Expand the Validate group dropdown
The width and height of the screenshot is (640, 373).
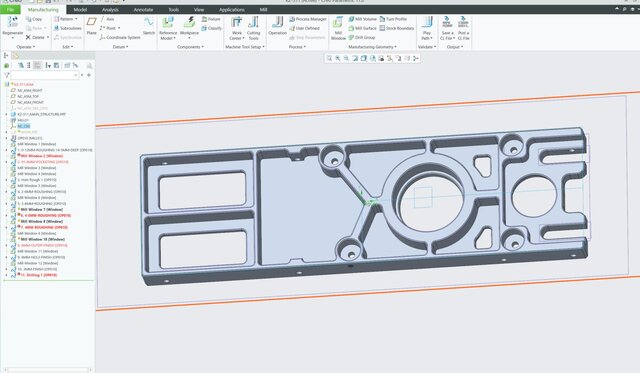tap(427, 47)
